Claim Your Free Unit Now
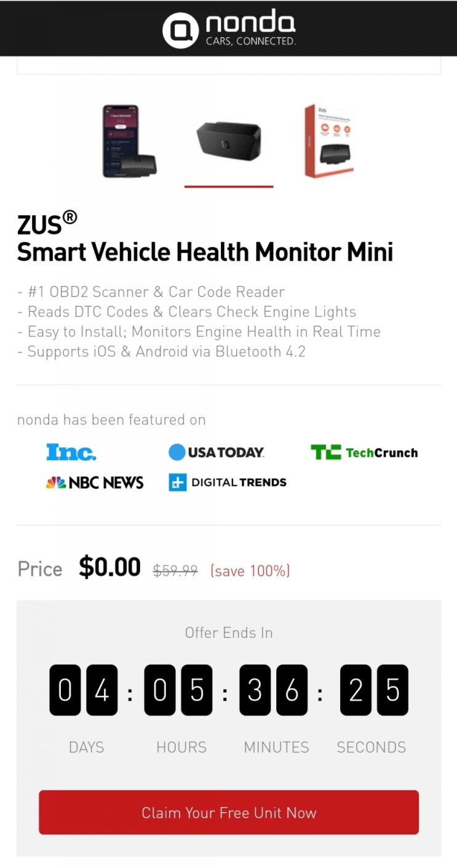Image resolution: width=457 pixels, height=868 pixels. coord(229,813)
